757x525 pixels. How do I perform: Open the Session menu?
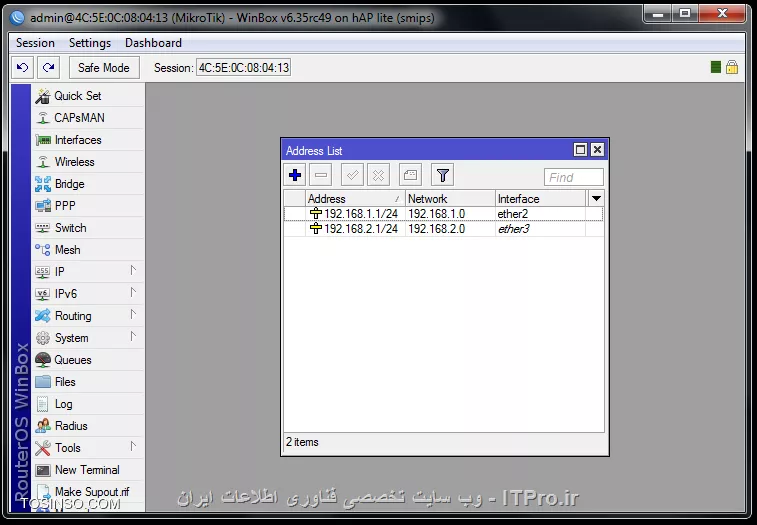pos(35,43)
